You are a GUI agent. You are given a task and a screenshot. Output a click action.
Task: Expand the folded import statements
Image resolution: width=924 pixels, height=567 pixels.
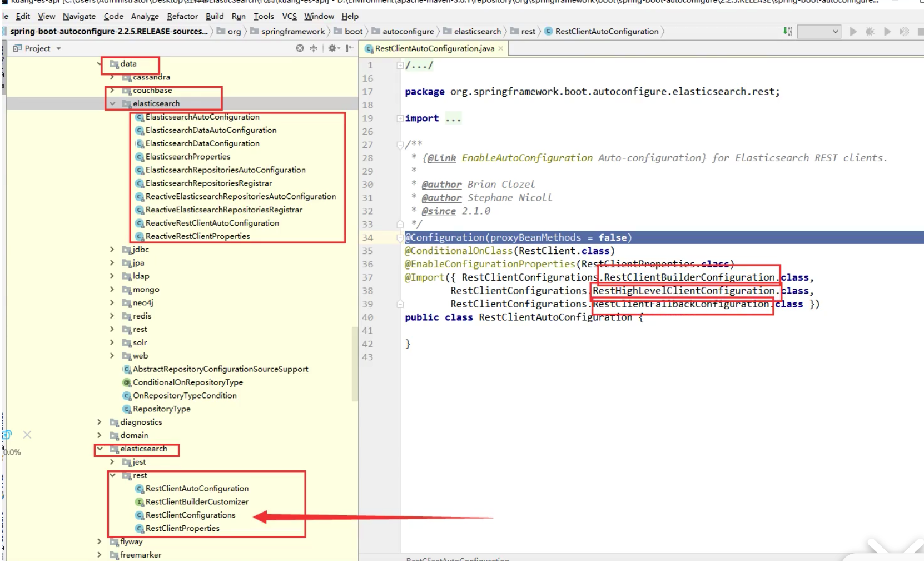point(400,118)
